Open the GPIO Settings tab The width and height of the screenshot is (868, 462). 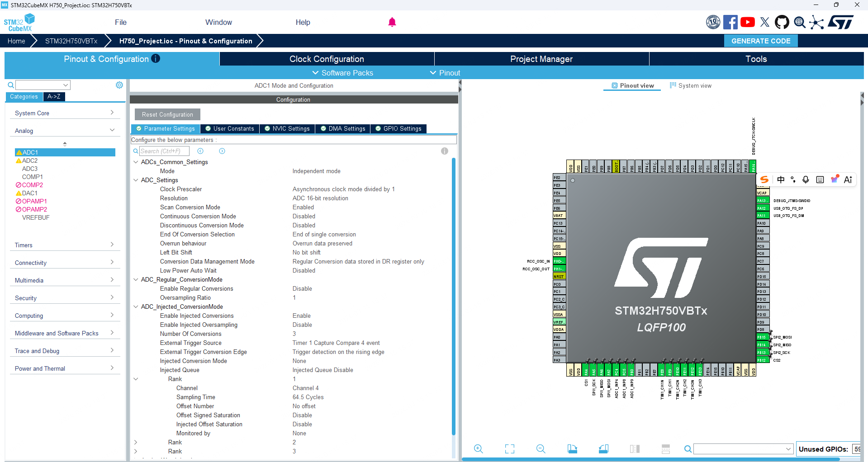(398, 128)
